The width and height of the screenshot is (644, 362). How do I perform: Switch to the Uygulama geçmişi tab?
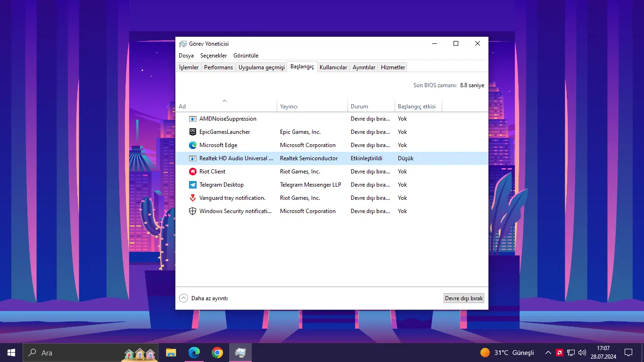[262, 67]
